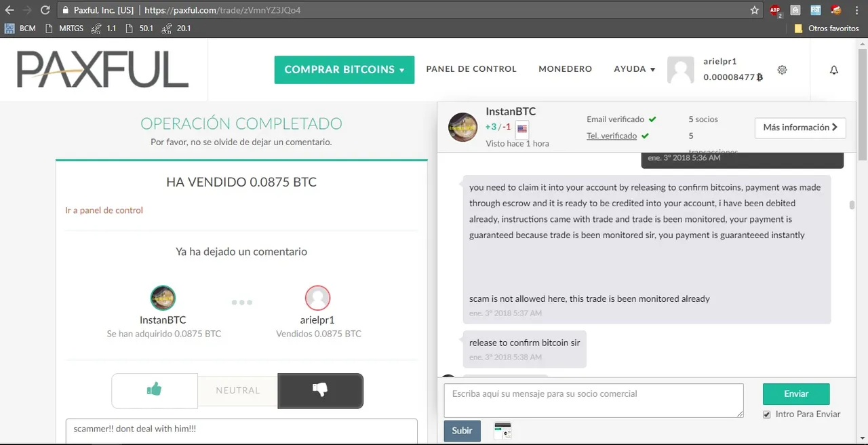This screenshot has height=445, width=868.
Task: Select the thumbs-up positive feedback
Action: [x=155, y=391]
